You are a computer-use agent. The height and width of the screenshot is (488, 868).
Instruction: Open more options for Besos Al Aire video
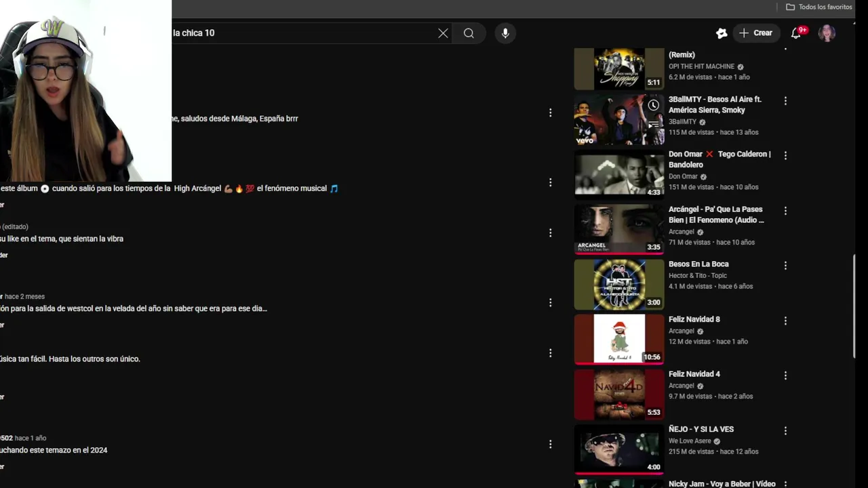pos(785,101)
